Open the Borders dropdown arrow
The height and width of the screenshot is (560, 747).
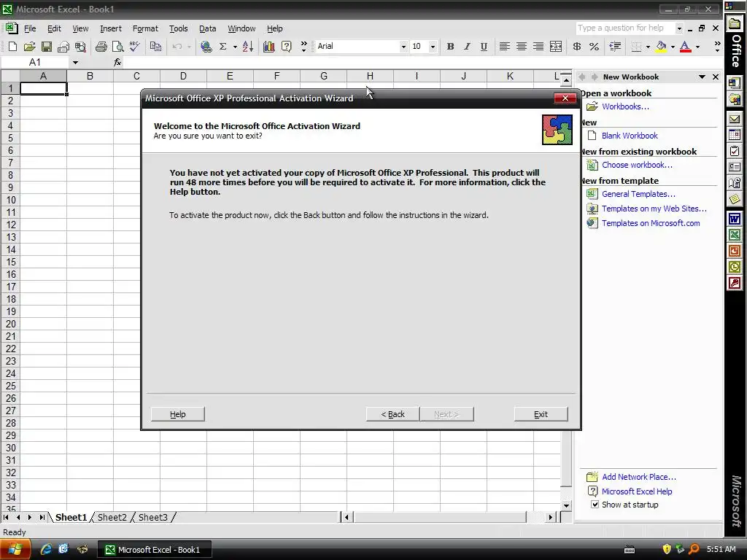tap(648, 47)
